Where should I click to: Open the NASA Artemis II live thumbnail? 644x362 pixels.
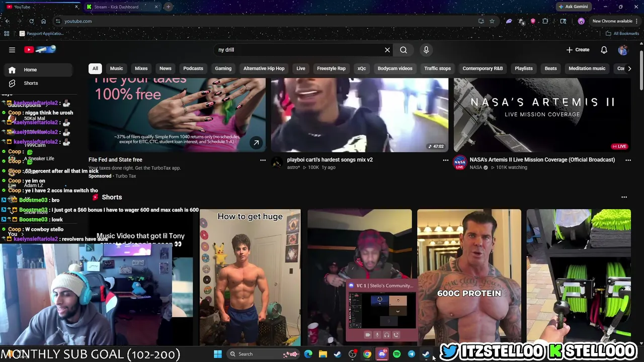(x=542, y=115)
